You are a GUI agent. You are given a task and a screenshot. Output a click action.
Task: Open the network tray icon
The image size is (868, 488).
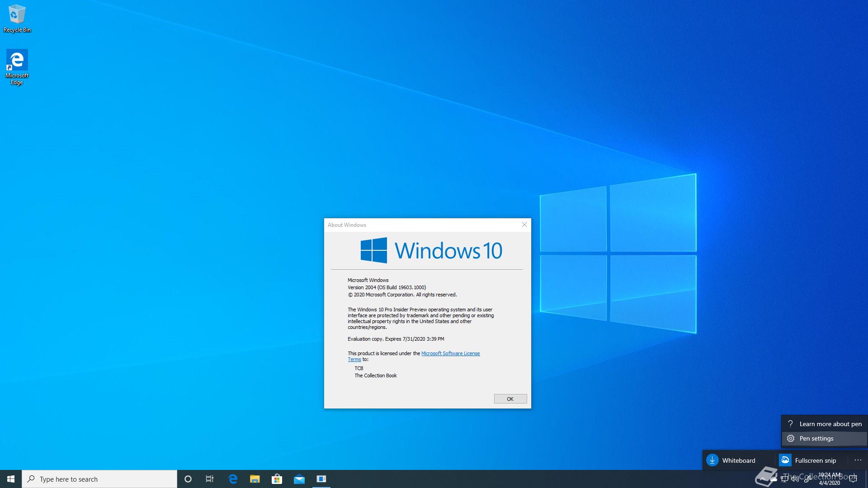(x=784, y=479)
